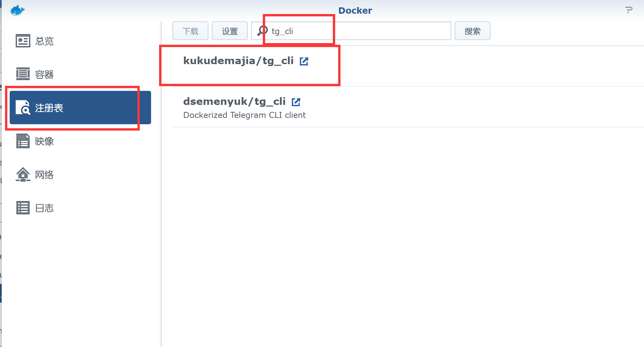Switch to the 映像 tab label
This screenshot has height=347, width=644.
44,141
